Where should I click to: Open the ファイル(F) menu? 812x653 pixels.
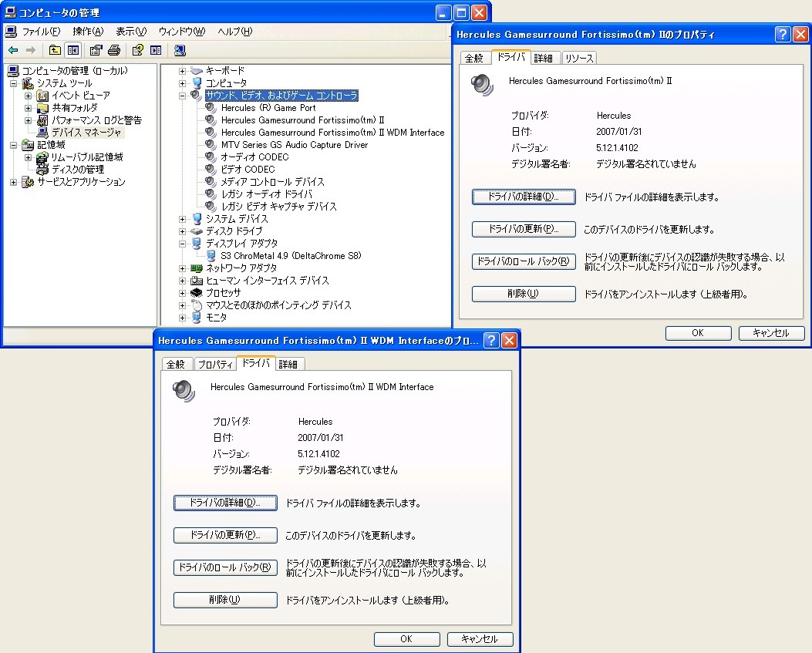[41, 32]
